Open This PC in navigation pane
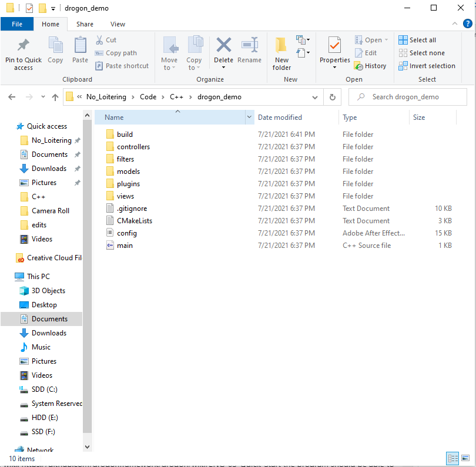 32,277
